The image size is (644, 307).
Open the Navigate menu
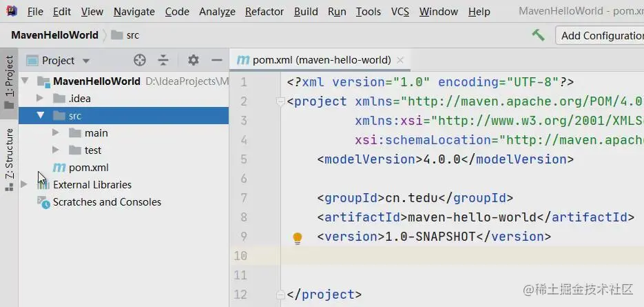pyautogui.click(x=134, y=12)
